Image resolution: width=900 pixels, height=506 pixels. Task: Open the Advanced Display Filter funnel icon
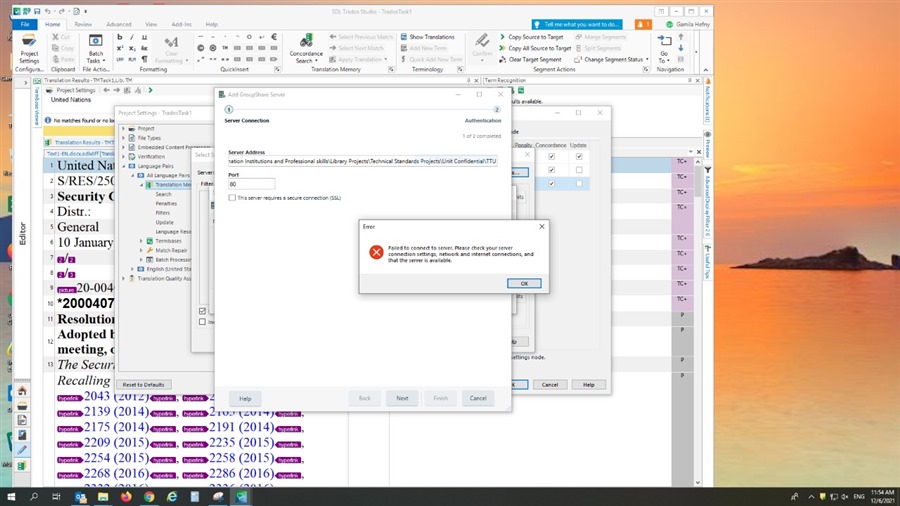coord(708,170)
